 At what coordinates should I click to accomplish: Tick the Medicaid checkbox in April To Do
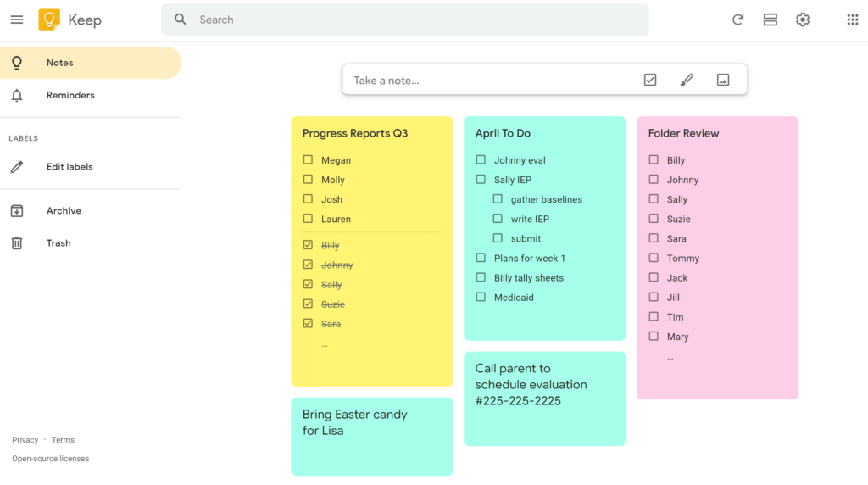tap(481, 298)
